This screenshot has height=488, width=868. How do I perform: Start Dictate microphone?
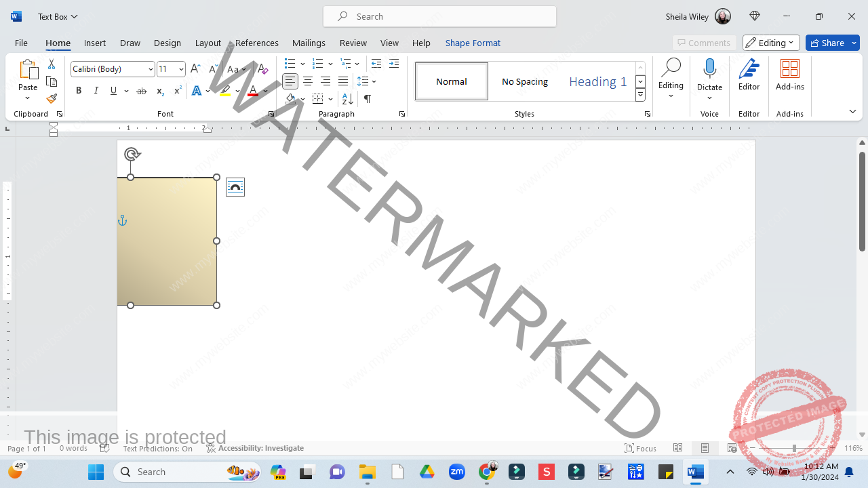[710, 78]
